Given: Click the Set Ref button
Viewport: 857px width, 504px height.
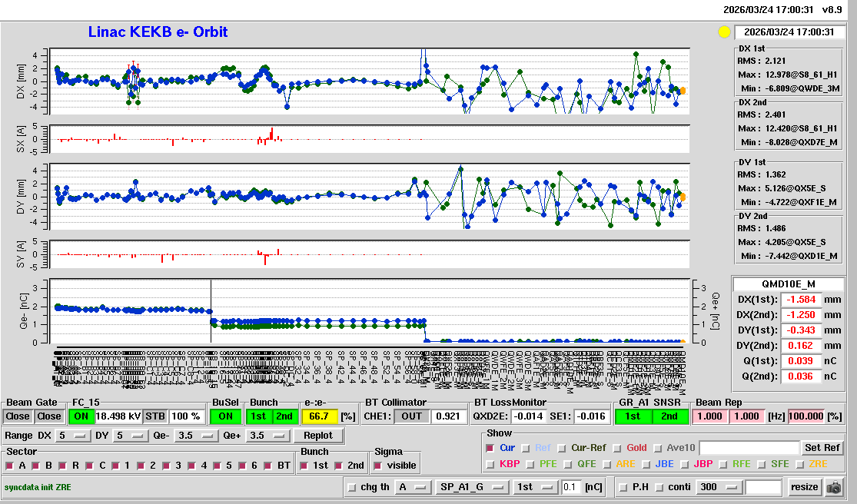Looking at the screenshot, I should [x=822, y=448].
